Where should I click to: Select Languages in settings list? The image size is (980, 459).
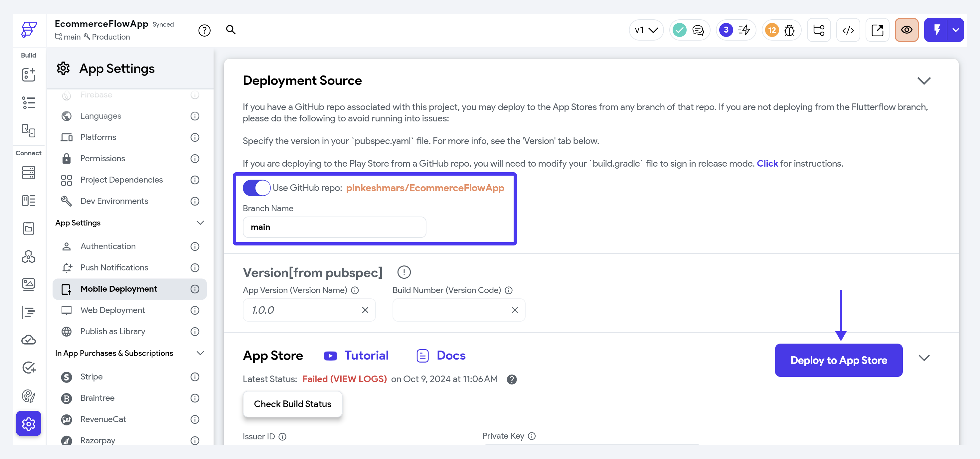click(x=129, y=116)
